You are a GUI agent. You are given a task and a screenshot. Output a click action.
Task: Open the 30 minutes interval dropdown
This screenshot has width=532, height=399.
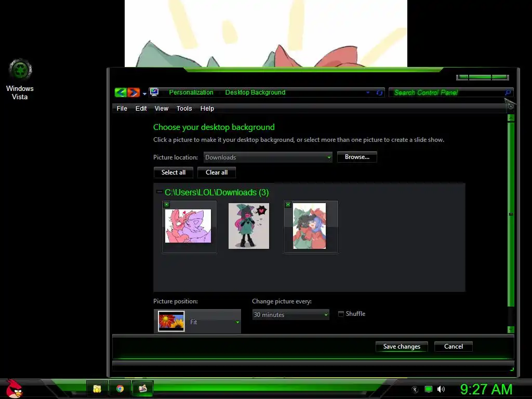290,314
